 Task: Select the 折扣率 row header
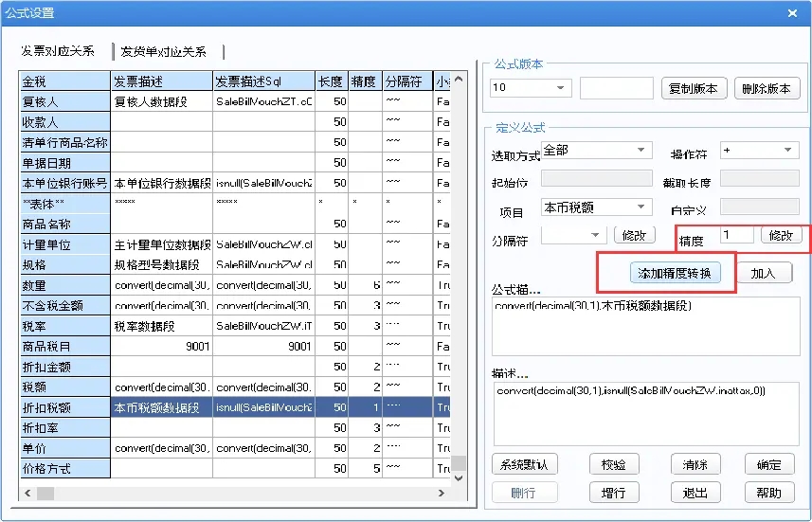64,428
